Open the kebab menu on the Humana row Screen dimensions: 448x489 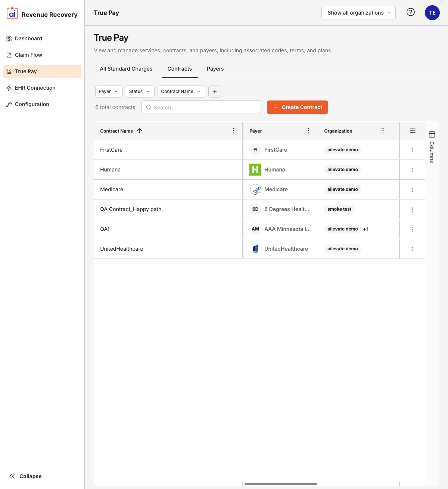[412, 170]
